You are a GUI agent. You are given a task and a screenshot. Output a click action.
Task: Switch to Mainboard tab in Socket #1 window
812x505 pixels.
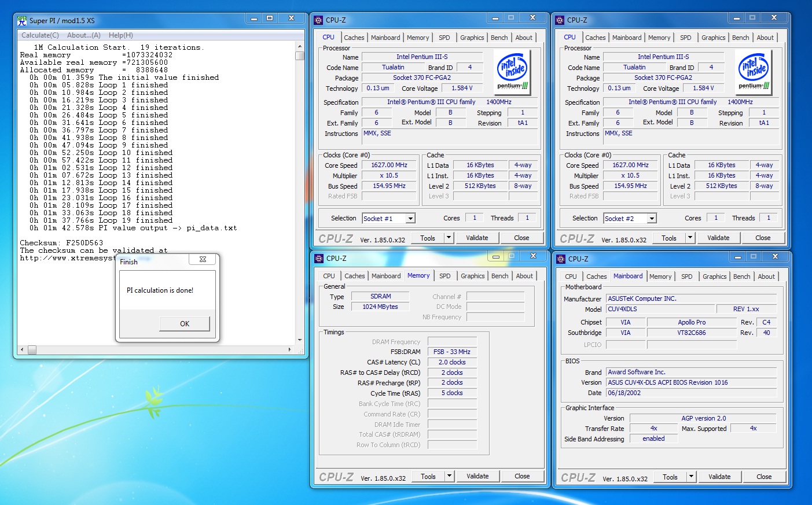click(x=385, y=38)
